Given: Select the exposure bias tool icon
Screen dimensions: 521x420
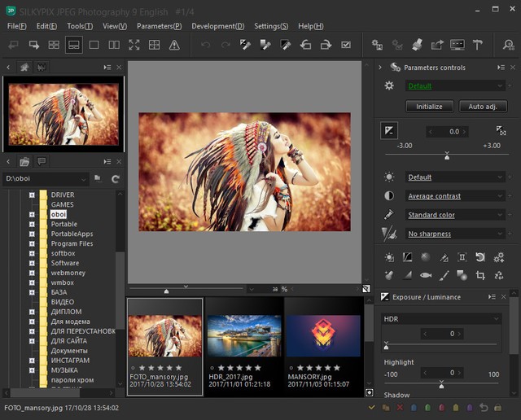Looking at the screenshot, I should click(x=389, y=131).
